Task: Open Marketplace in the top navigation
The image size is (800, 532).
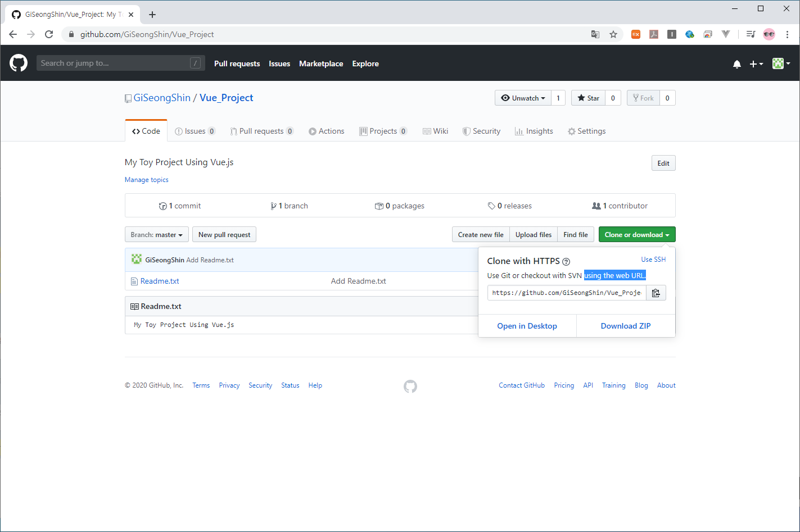Action: click(321, 63)
